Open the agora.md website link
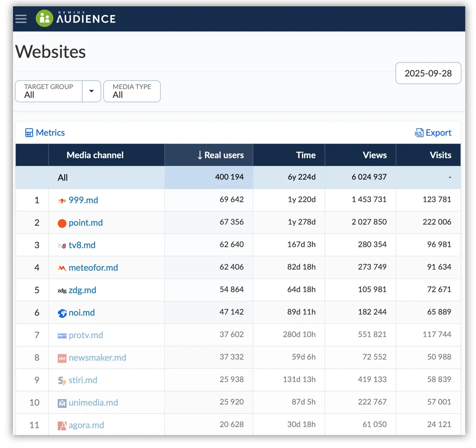The height and width of the screenshot is (448, 476). (86, 425)
